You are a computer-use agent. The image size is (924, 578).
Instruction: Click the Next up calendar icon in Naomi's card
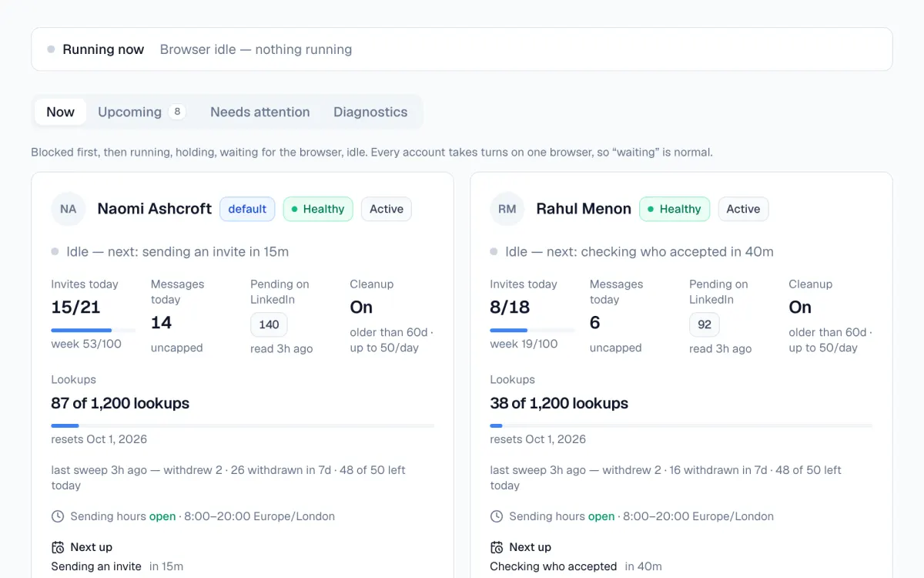click(x=58, y=547)
